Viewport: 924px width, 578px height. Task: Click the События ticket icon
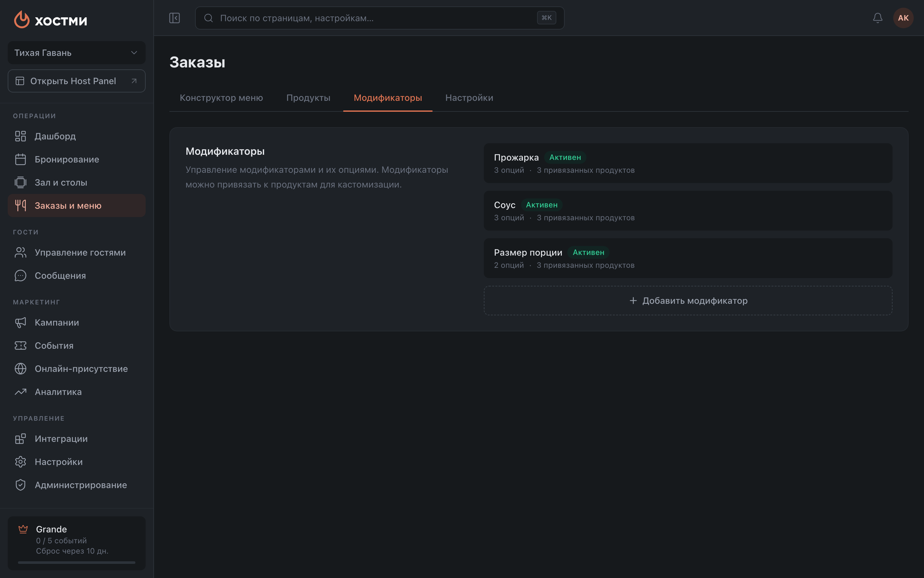point(21,346)
